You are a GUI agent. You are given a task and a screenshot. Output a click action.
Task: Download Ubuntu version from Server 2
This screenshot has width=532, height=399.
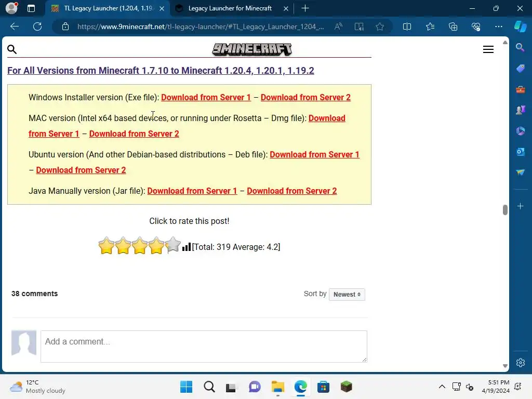pos(81,170)
